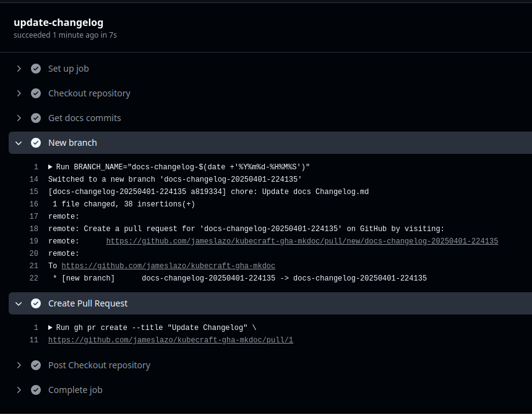Select the Post Checkout repository step row
The image size is (532, 414).
point(270,365)
